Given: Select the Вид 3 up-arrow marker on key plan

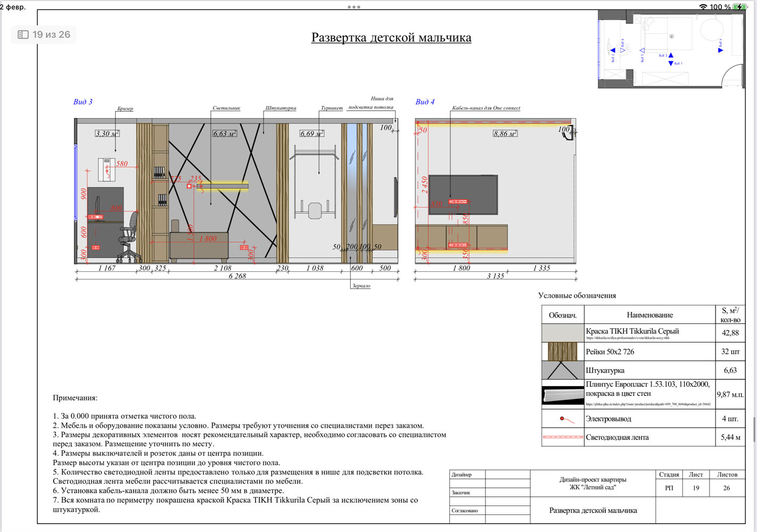Looking at the screenshot, I should tap(671, 55).
